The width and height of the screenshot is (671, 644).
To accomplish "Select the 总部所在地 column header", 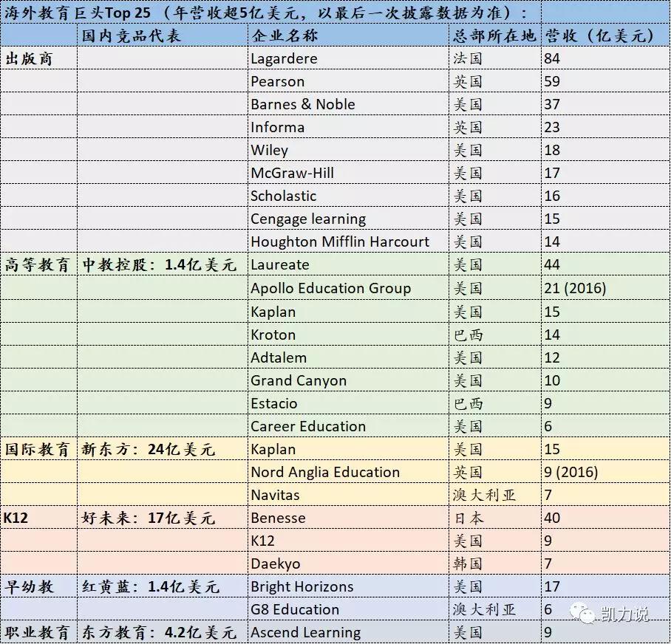I will (x=494, y=35).
